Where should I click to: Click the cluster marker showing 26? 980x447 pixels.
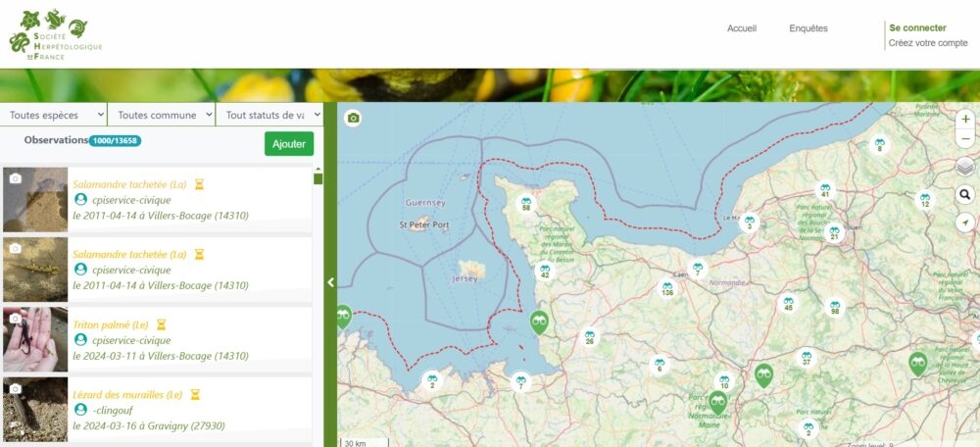coord(589,337)
